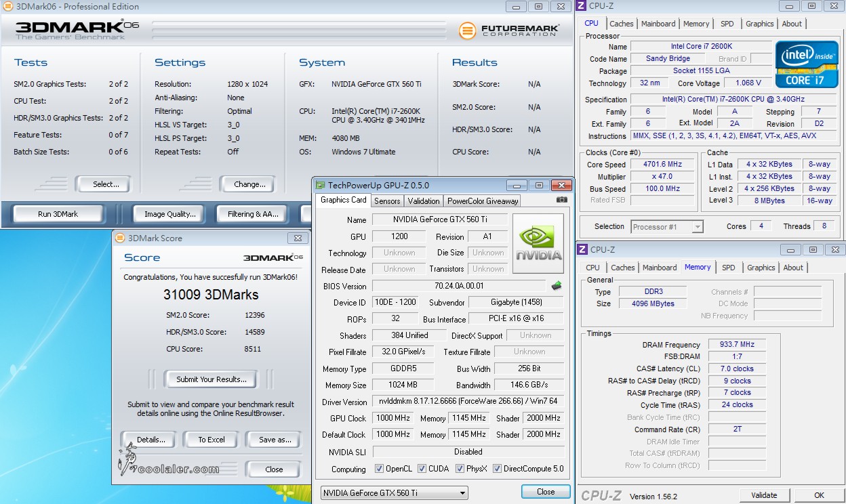Click the top CPU-Z window title icon

click(581, 6)
